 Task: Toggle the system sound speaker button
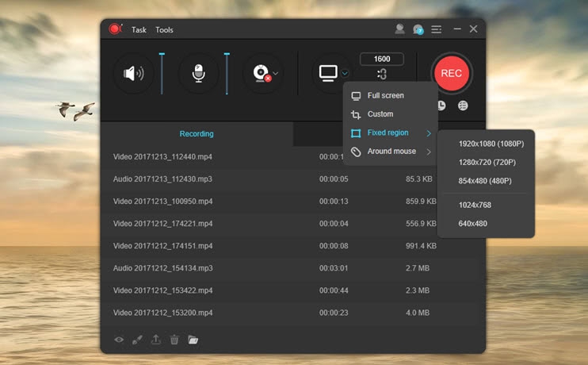[133, 74]
